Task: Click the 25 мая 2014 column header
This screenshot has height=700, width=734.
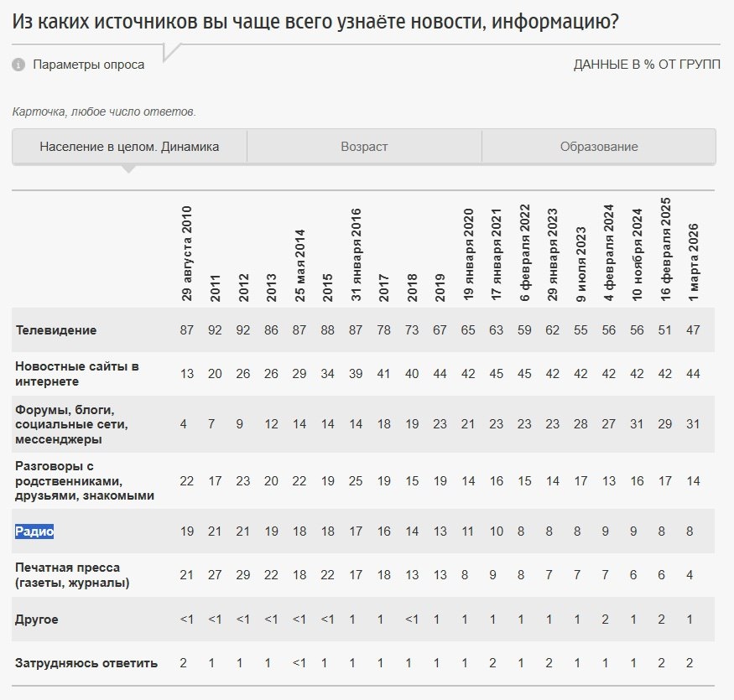Action: (299, 265)
